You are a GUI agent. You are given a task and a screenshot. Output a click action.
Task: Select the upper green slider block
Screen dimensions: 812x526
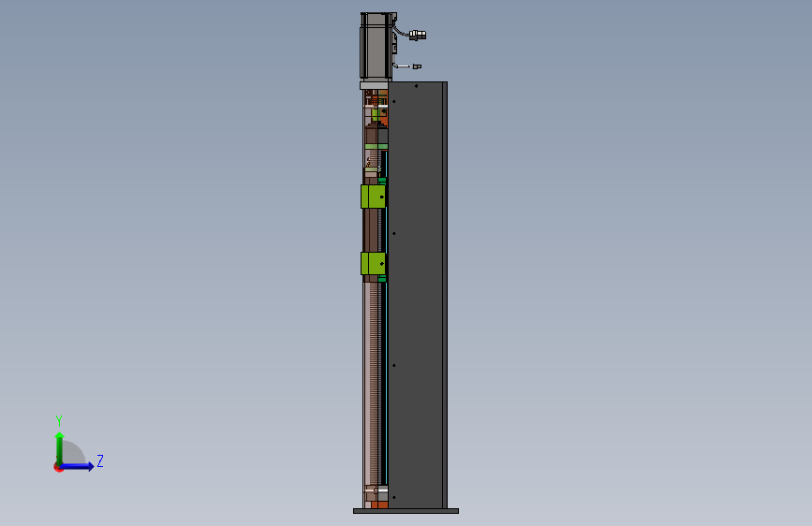tap(374, 197)
